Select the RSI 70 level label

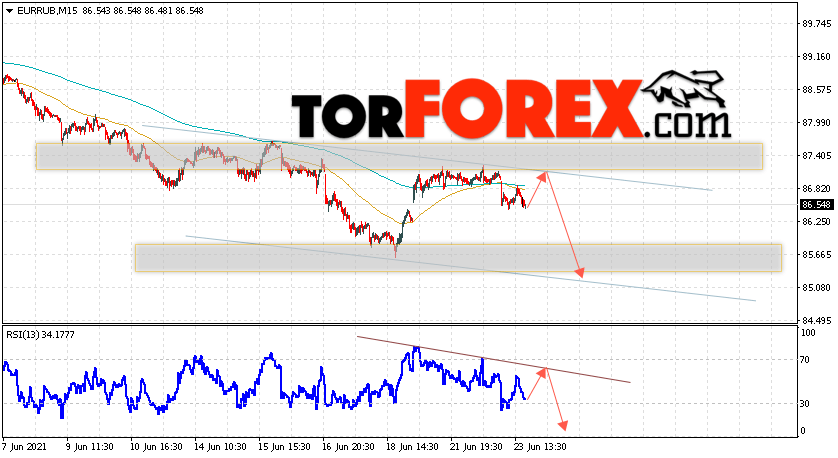(x=805, y=360)
